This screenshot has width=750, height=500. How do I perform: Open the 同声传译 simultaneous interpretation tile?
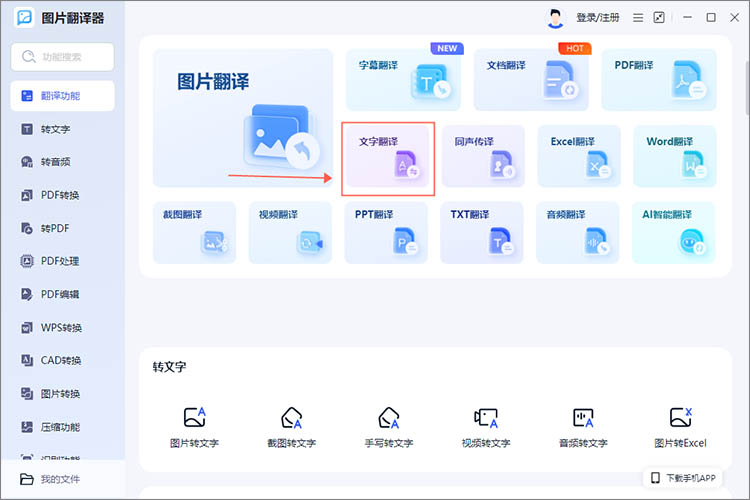(483, 156)
